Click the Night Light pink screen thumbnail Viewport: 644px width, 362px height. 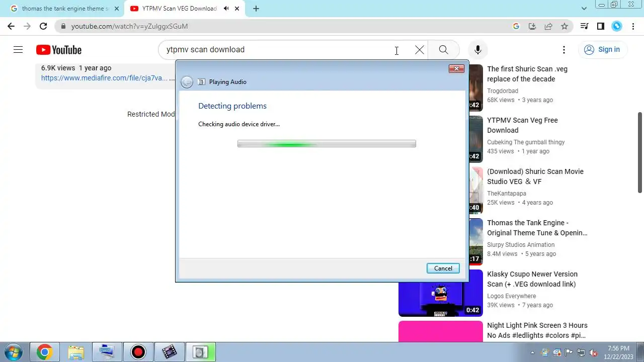point(441,331)
